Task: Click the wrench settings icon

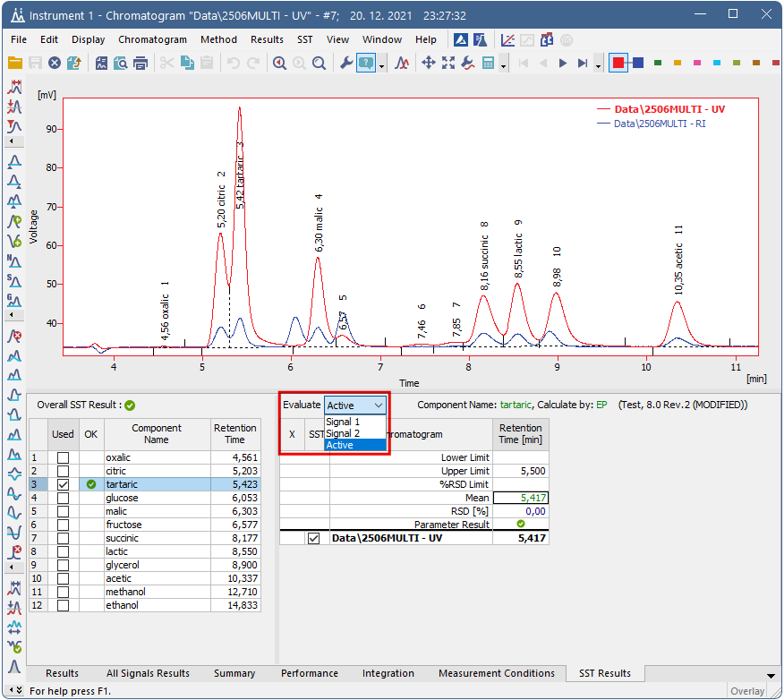Action: [x=346, y=63]
